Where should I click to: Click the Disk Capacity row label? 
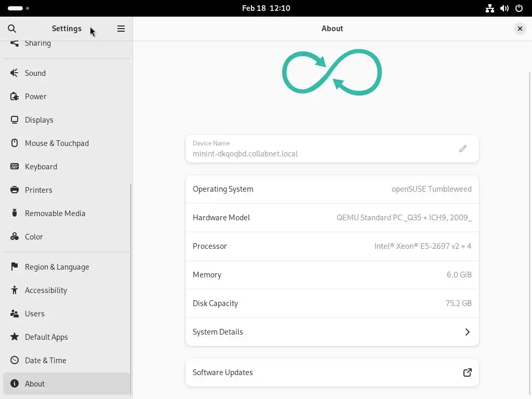pos(215,303)
